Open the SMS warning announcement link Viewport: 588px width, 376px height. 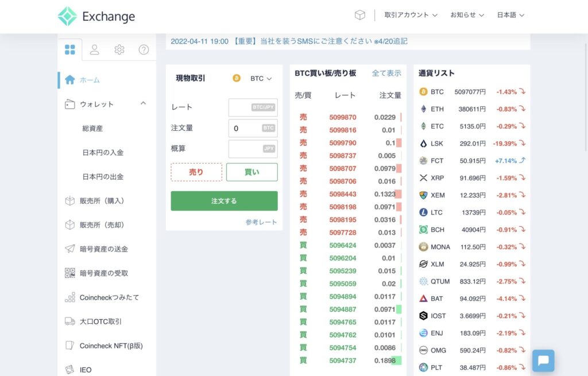coord(289,41)
